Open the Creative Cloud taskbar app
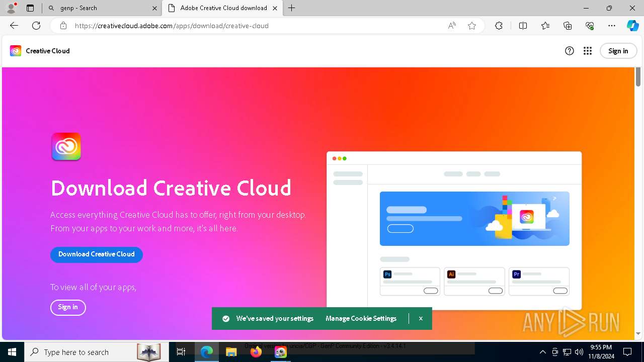 [x=281, y=352]
